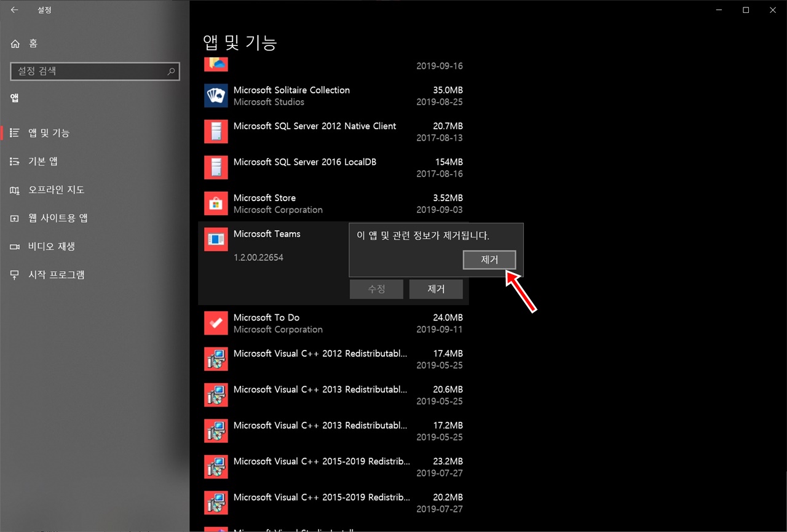Click the 비디오 재생 camera icon

tap(15, 247)
